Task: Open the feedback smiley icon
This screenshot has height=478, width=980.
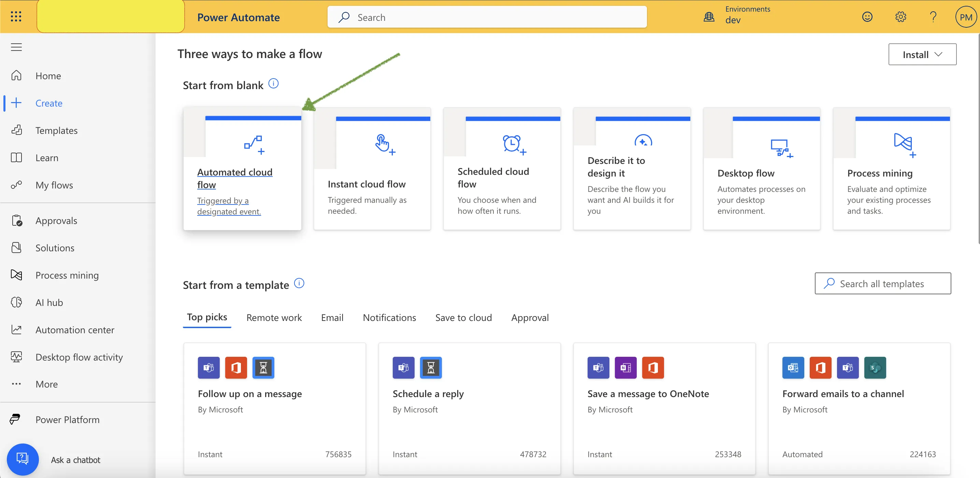Action: coord(867,17)
